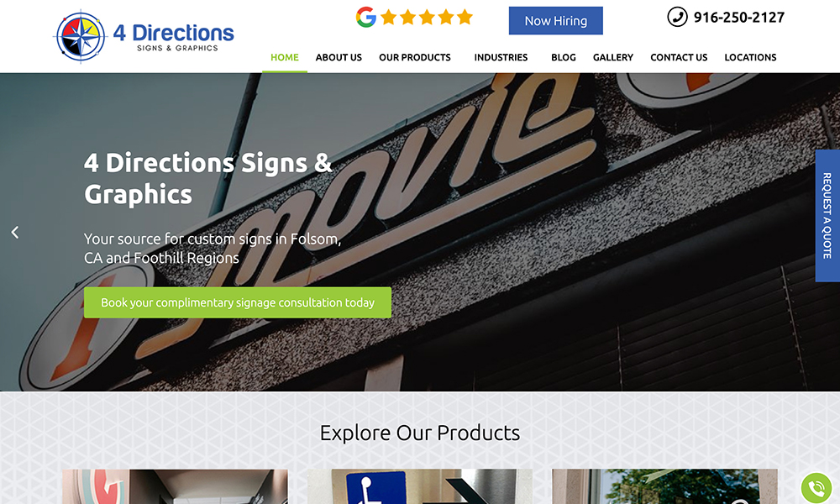Click the five-star rating icons

coord(427,17)
